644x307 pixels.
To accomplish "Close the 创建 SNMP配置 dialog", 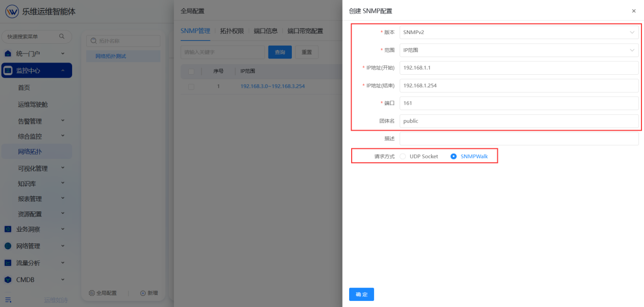I will [633, 11].
